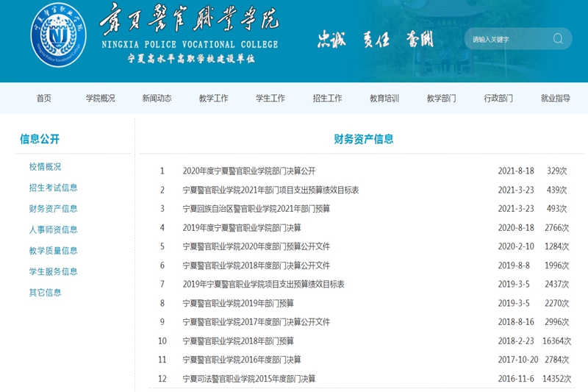
Task: Click the search magnifier icon
Action: click(559, 39)
